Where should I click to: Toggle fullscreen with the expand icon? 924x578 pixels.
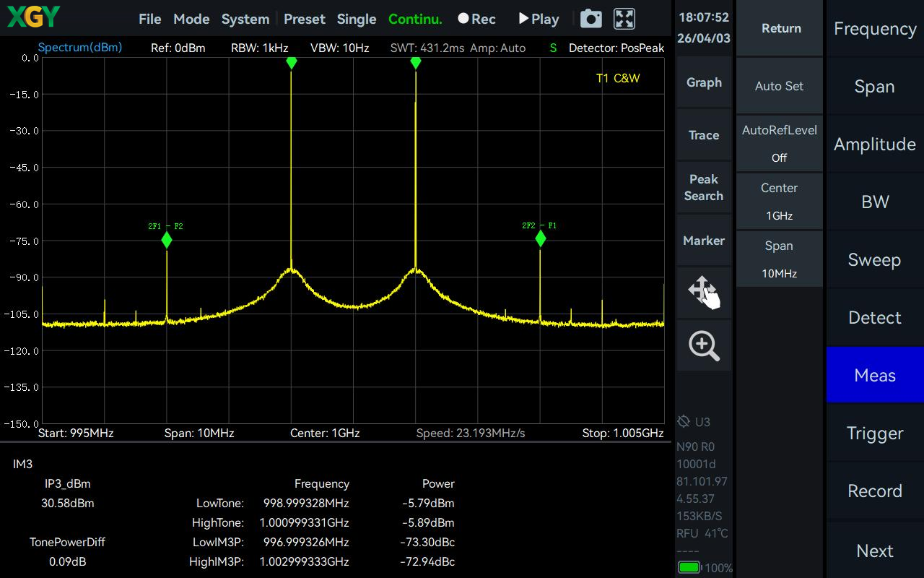click(x=624, y=19)
